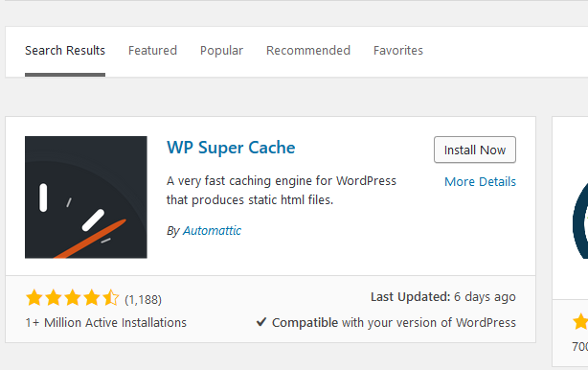The image size is (588, 370).
Task: Click the WP Super Cache description text
Action: 282,190
